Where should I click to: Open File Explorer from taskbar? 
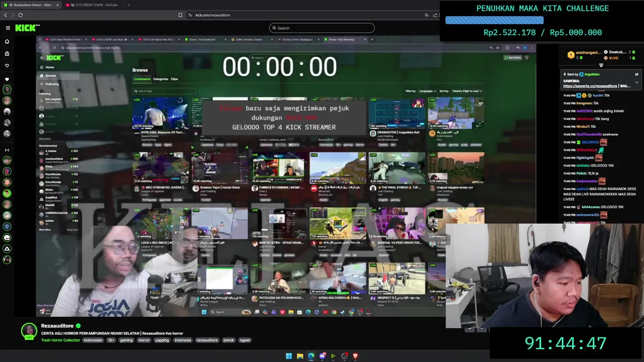coord(300,356)
